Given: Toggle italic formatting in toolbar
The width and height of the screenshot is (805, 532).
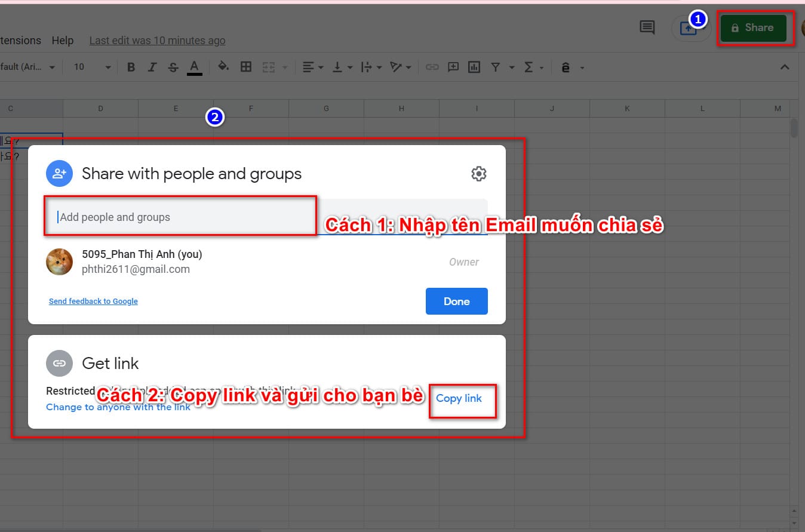Looking at the screenshot, I should click(x=152, y=67).
